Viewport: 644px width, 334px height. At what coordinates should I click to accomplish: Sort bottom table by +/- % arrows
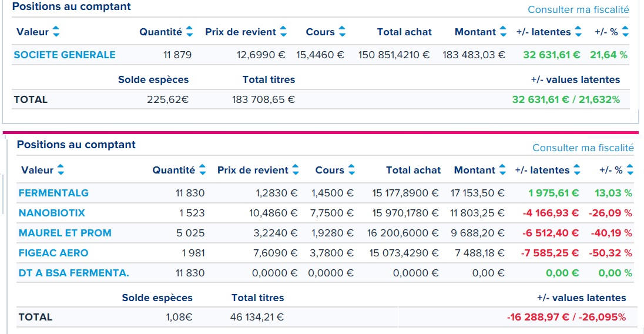(630, 170)
